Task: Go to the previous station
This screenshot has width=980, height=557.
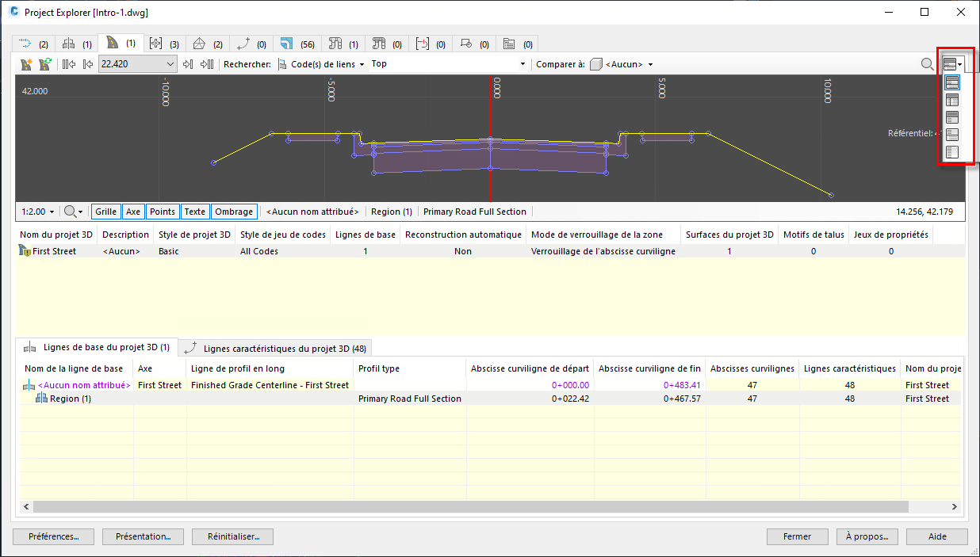Action: point(87,64)
